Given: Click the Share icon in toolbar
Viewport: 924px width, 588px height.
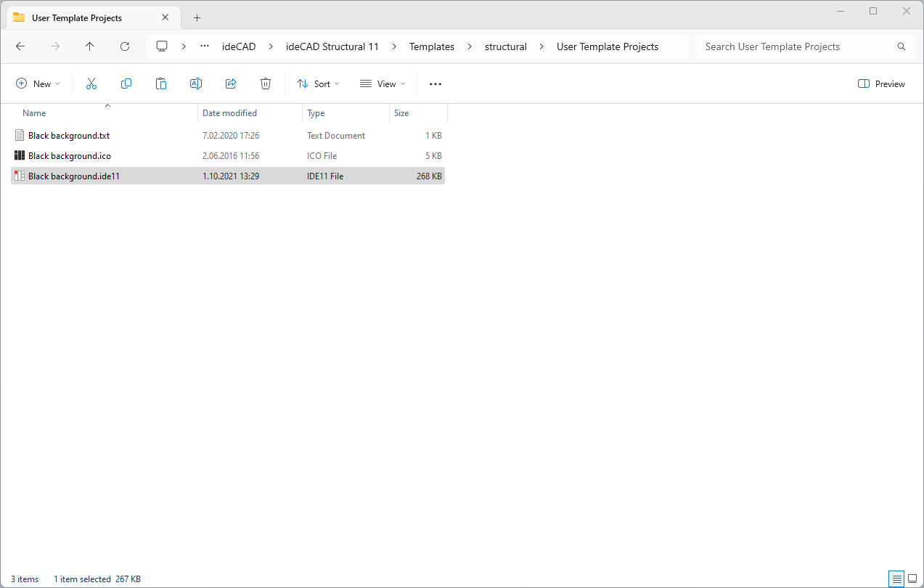Looking at the screenshot, I should 231,84.
